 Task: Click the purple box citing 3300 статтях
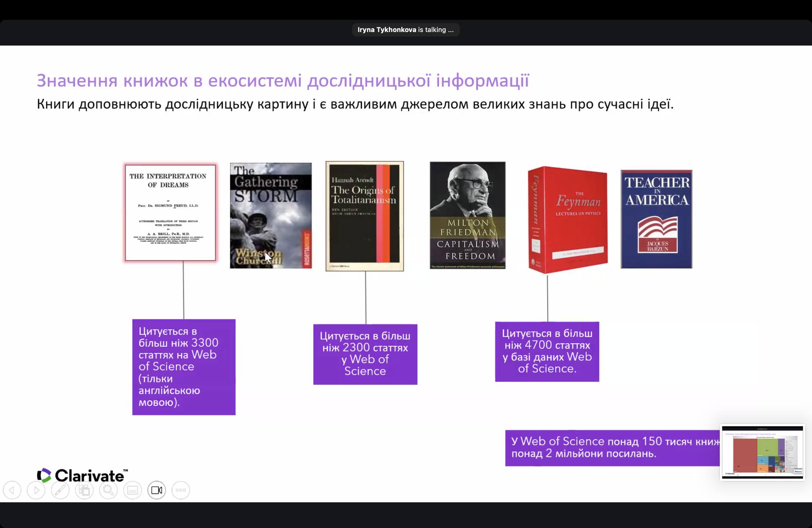pyautogui.click(x=184, y=367)
